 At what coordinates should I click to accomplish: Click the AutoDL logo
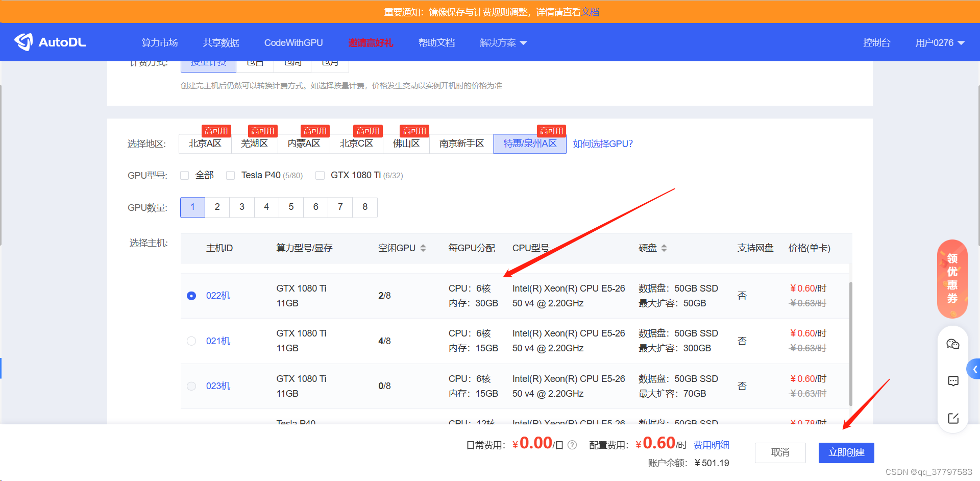tap(50, 42)
